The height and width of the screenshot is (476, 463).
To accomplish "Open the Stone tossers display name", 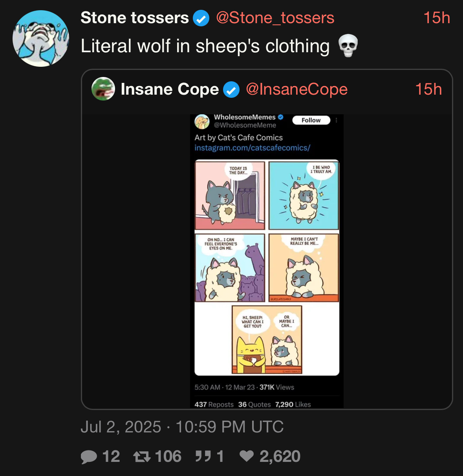I will 134,18.
